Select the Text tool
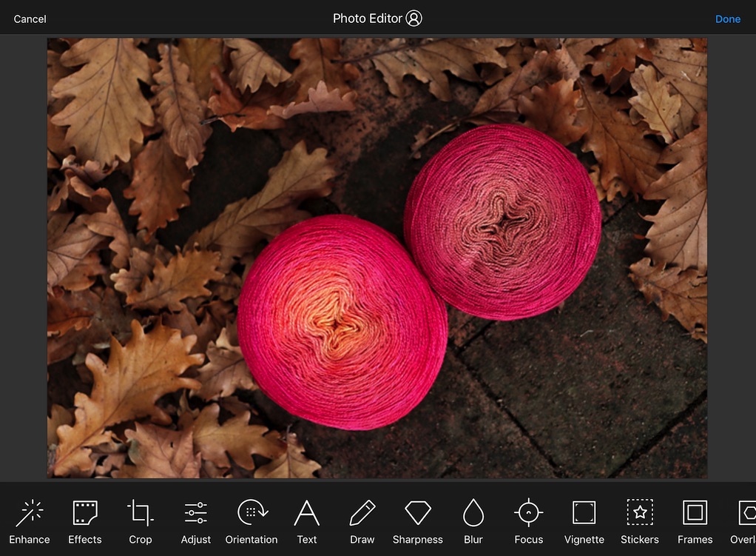756x556 pixels. click(307, 521)
